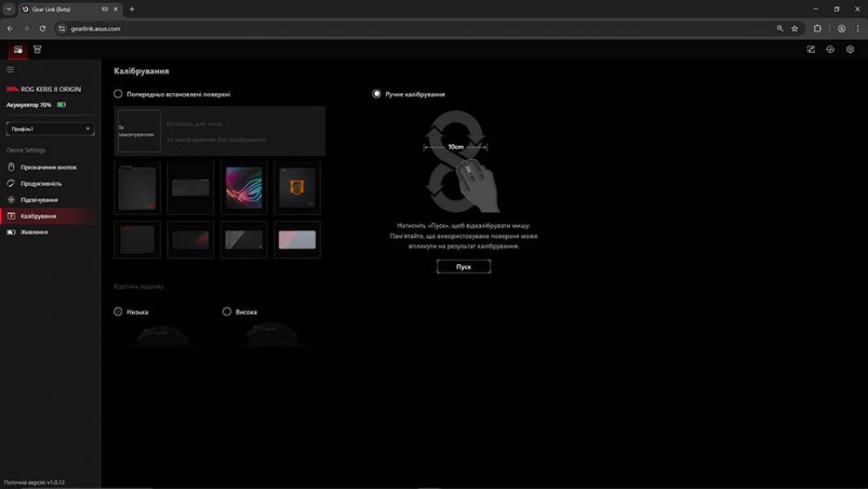Open the second device icon in top bar
This screenshot has width=868, height=489.
[37, 50]
